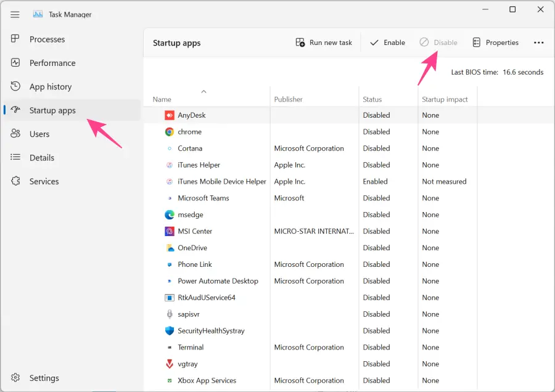Click the Last BIOS time value
Viewport: 555px width, 392px height.
[x=523, y=72]
